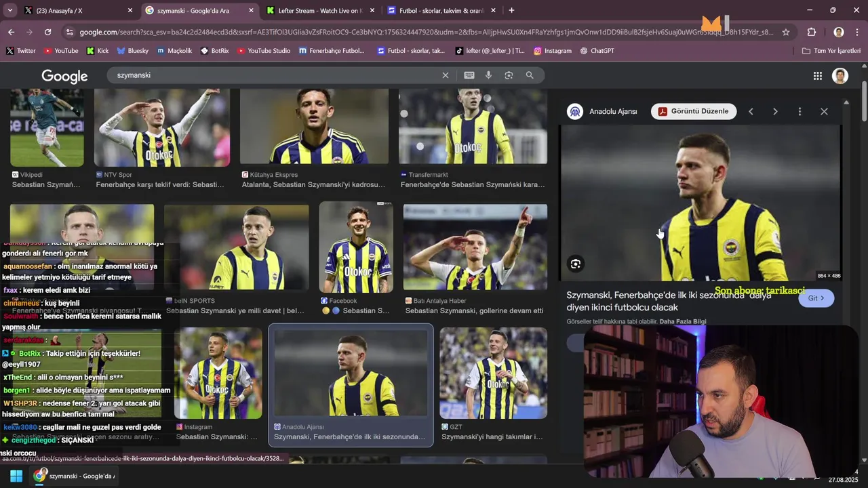Show next image in preview panel

click(x=775, y=111)
